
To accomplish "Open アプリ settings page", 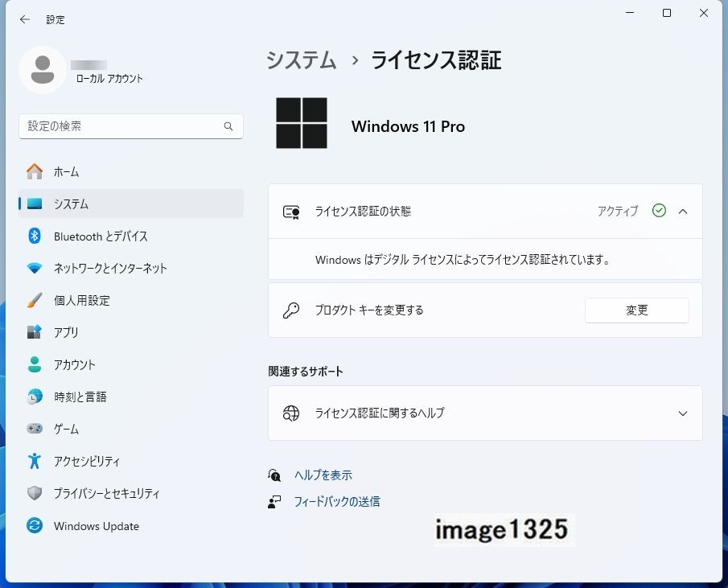I will pos(131,332).
